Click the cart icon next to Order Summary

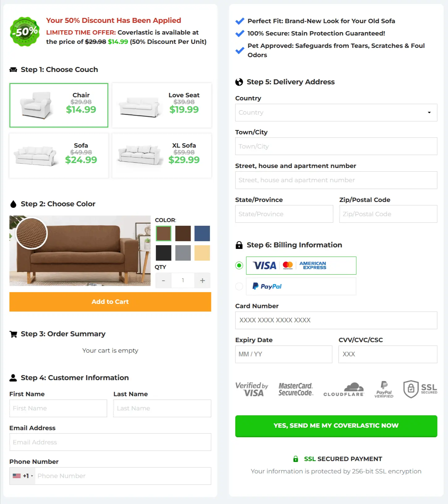tap(13, 334)
